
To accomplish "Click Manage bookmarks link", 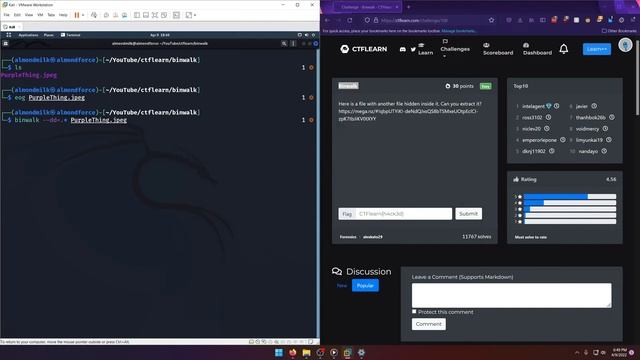I will [x=458, y=31].
